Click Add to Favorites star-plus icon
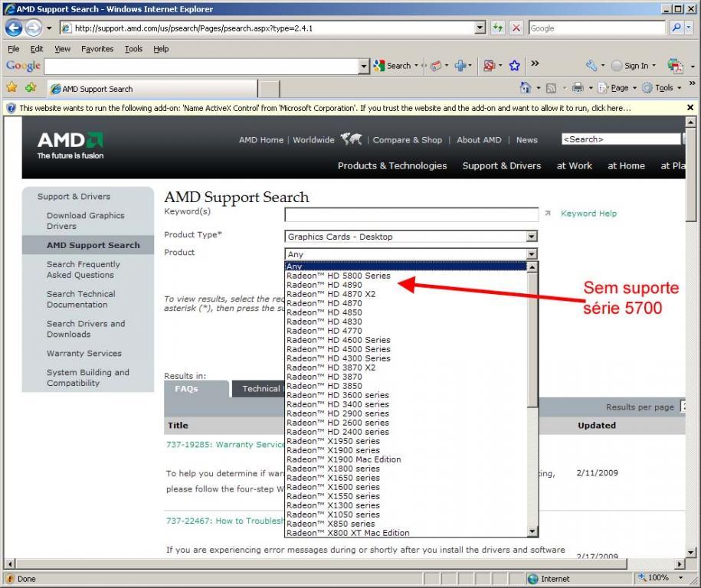This screenshot has height=588, width=701. coord(31,87)
